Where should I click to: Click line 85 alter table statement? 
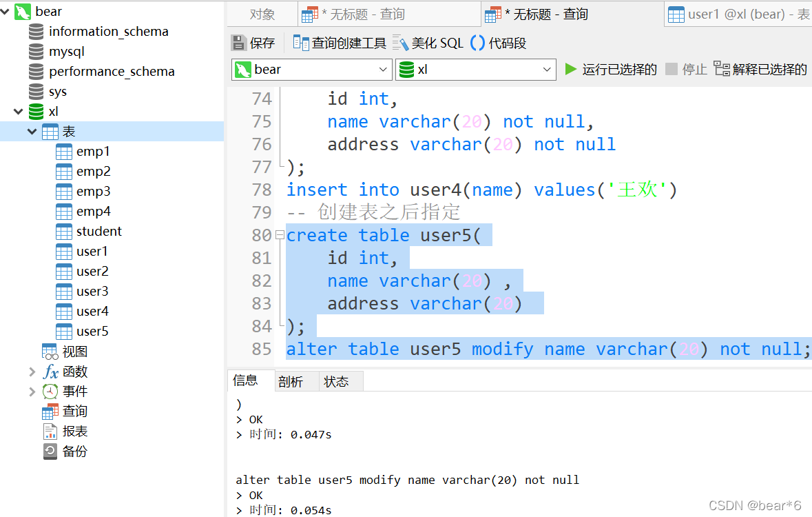548,349
